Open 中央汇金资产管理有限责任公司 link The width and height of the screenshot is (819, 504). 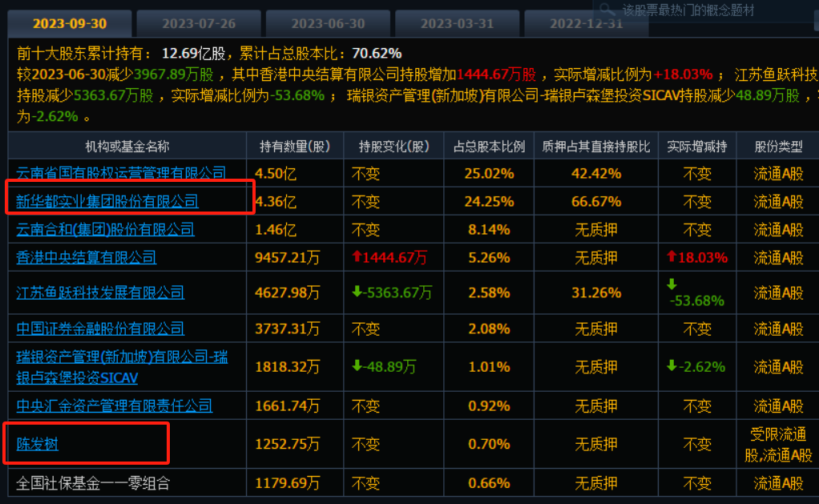pos(115,405)
